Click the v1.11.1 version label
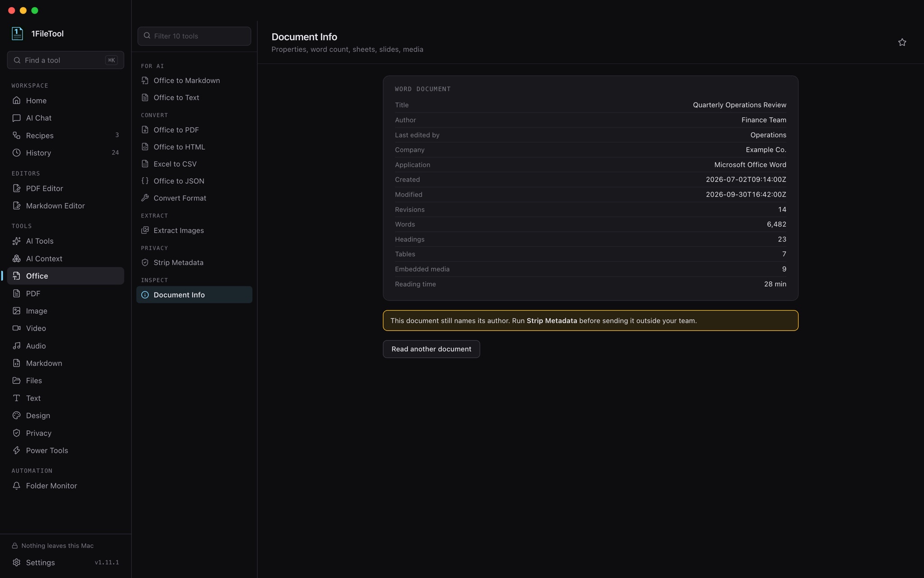The image size is (924, 578). (x=107, y=562)
